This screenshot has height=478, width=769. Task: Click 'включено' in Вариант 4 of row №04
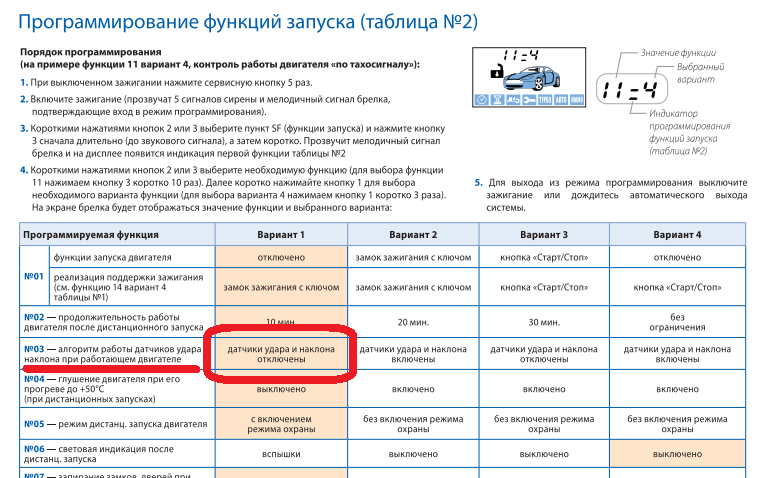point(677,389)
